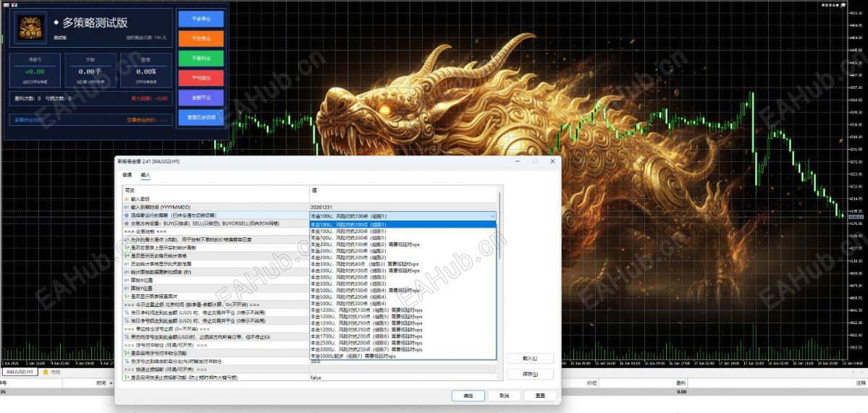Click the bag icon on the 市场 tab
Viewport: 868px width, 413px height.
point(46,372)
